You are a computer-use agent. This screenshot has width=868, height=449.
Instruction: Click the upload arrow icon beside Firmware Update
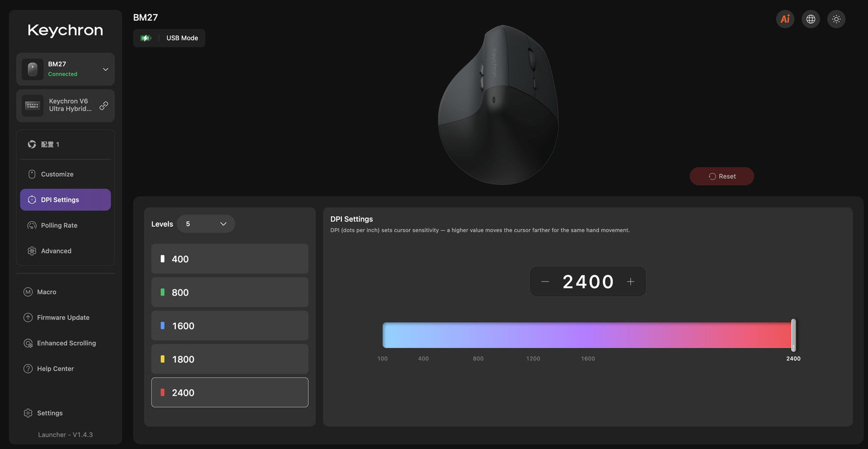pos(28,318)
